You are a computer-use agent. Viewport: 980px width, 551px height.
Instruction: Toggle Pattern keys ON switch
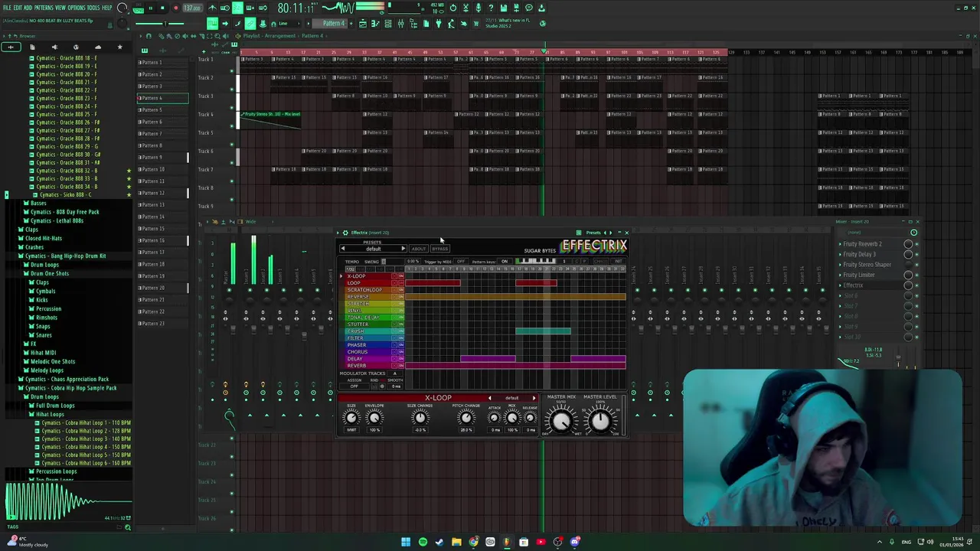click(504, 262)
